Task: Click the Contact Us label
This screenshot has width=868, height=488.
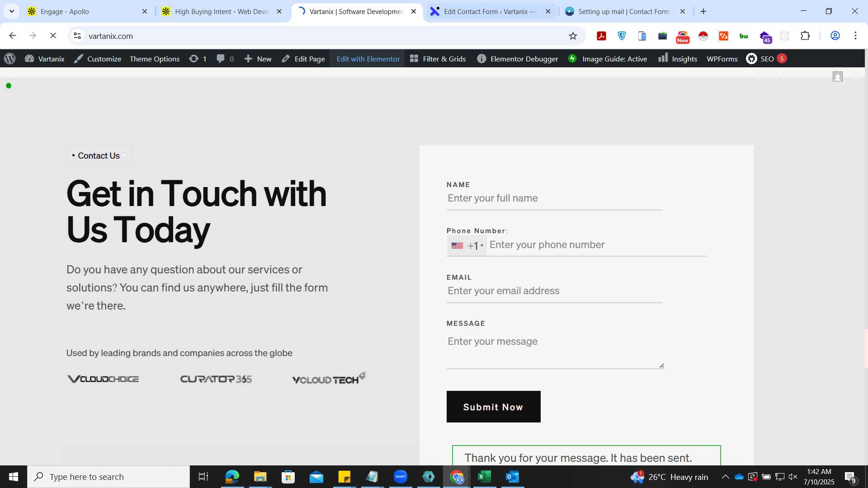Action: point(99,155)
